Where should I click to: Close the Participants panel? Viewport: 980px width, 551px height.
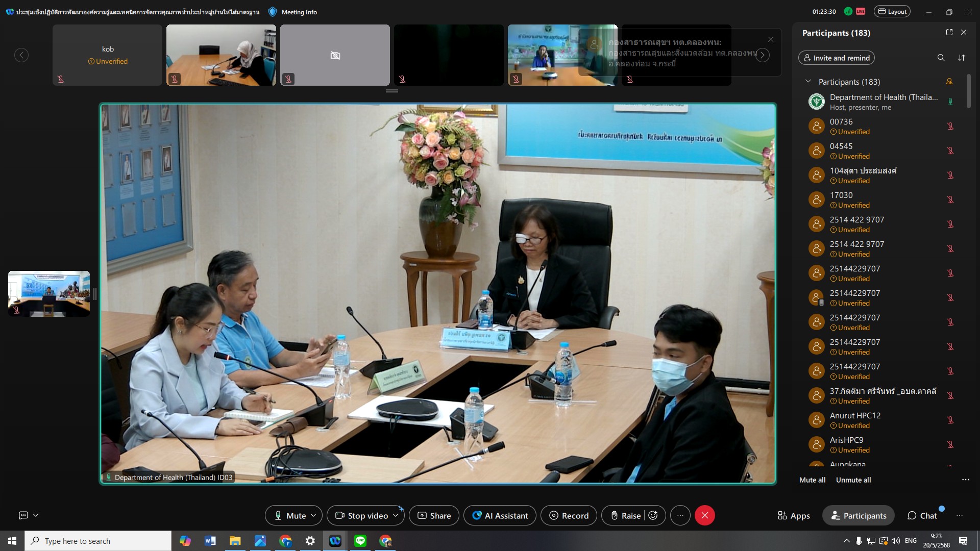click(x=964, y=32)
